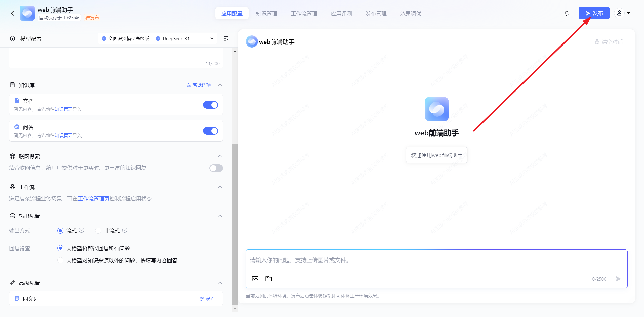Click the help icon next to 非流式
644x317 pixels.
coord(125,230)
